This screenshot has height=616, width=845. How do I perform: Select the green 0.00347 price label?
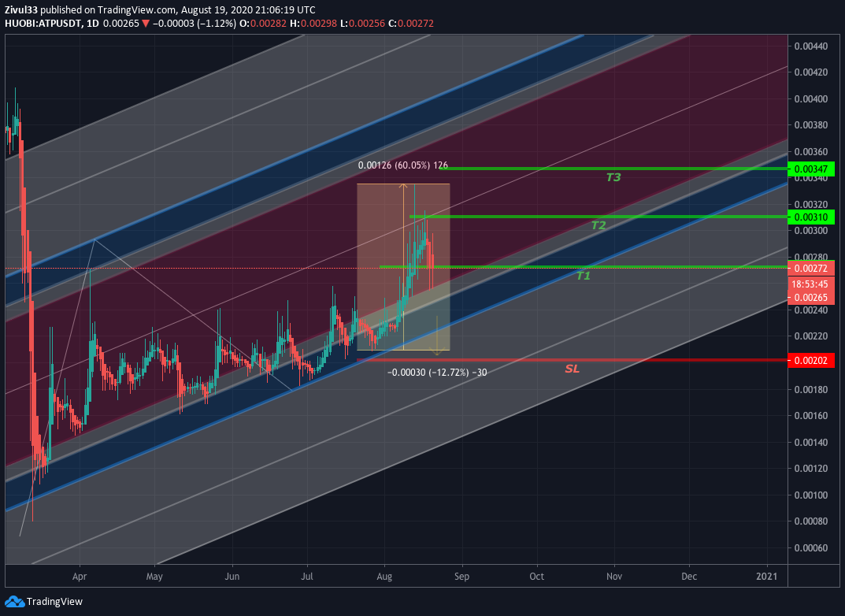[x=811, y=169]
